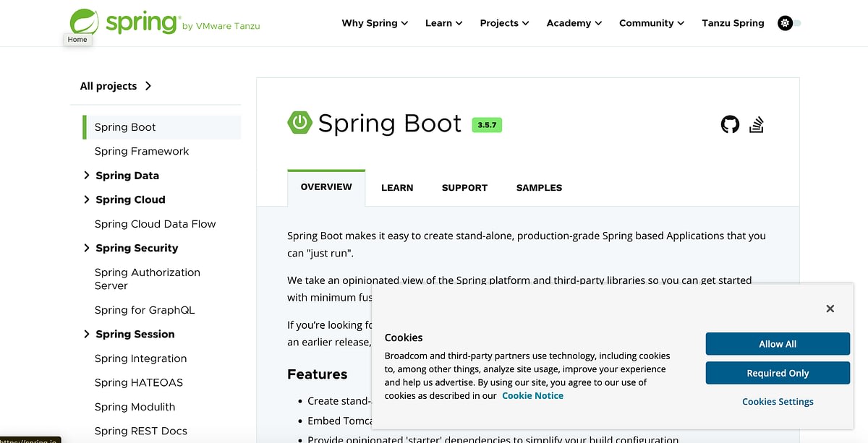This screenshot has height=443, width=868.
Task: Click the Spring leaf logo
Action: 84,22
